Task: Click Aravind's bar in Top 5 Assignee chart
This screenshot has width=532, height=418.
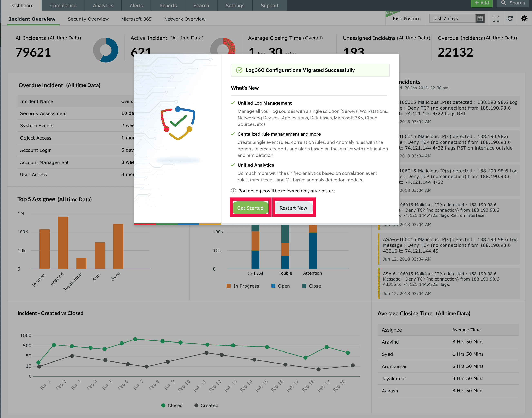Action: (x=63, y=243)
